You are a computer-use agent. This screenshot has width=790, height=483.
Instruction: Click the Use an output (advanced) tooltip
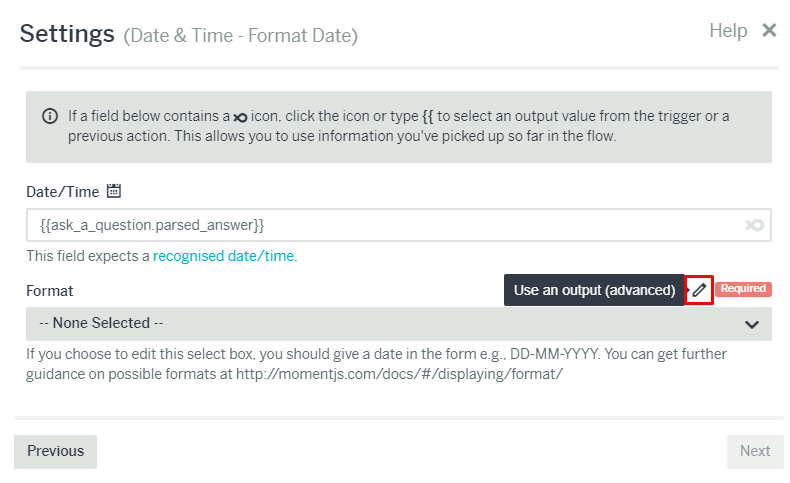click(x=594, y=290)
